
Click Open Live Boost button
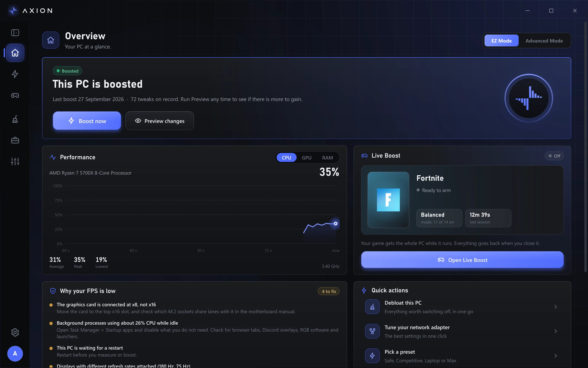coord(462,260)
